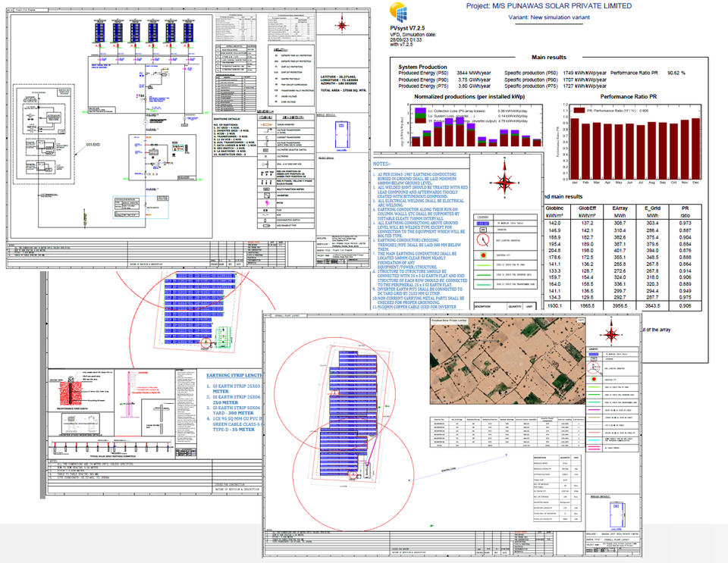Image resolution: width=728 pixels, height=563 pixels.
Task: Click the compass rose on the single line diagram
Action: (x=343, y=23)
